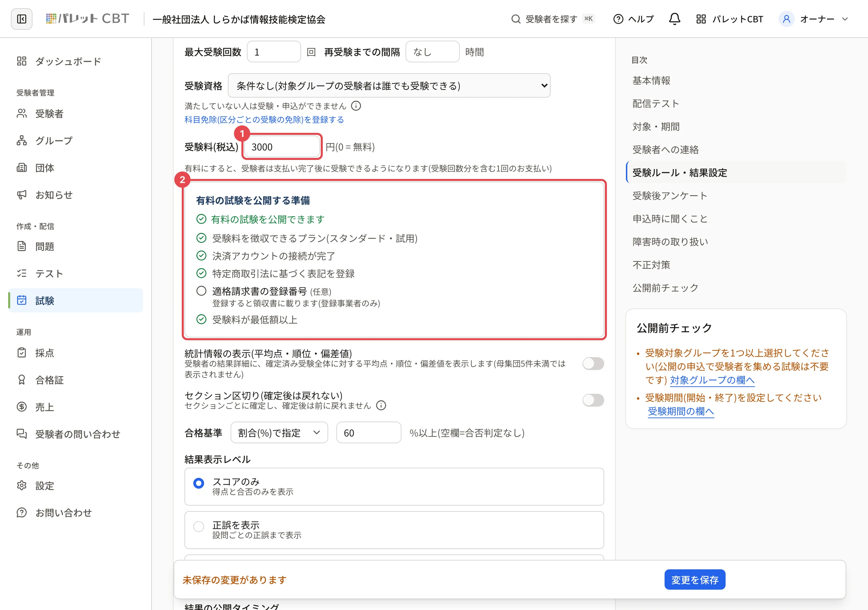Follow 対象グループの欄へ link
The width and height of the screenshot is (868, 610).
coord(712,380)
